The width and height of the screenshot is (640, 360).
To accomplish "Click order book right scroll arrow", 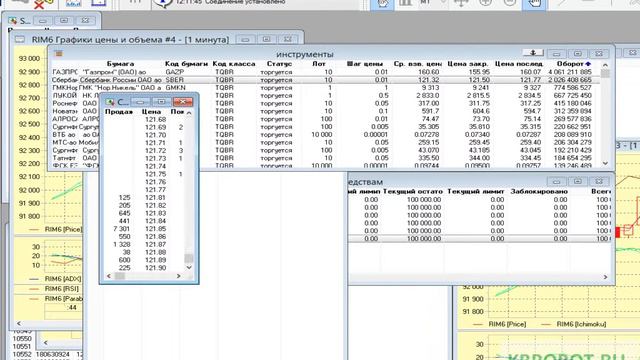I will coord(178,276).
